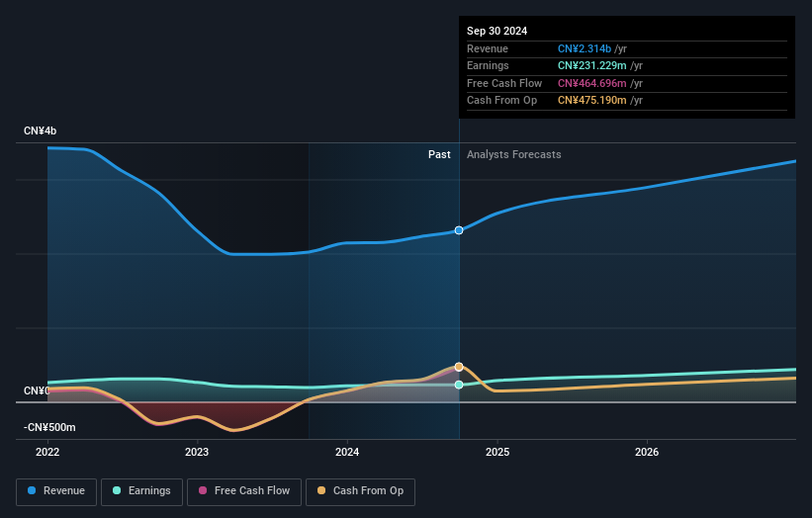This screenshot has height=518, width=812.
Task: Click the Analysts Forecasts label
Action: 513,154
